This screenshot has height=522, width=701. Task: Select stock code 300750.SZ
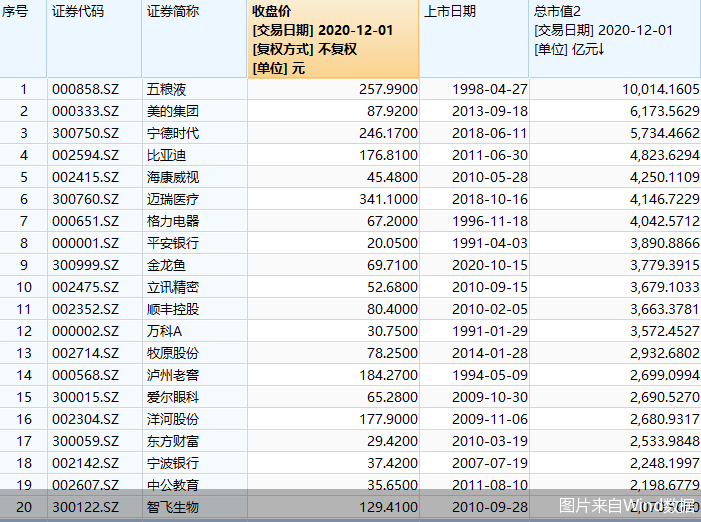[85, 133]
